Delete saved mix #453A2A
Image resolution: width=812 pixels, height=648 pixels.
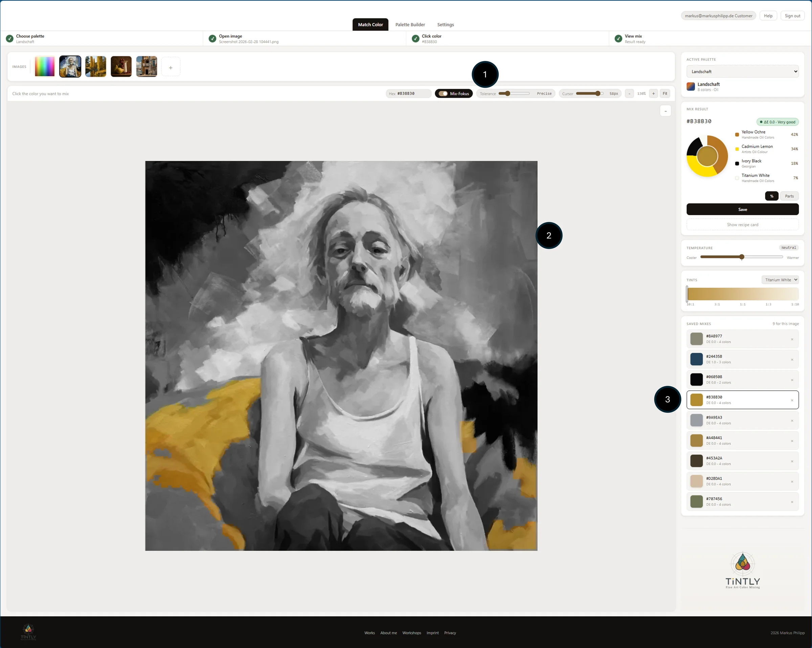[x=792, y=461]
